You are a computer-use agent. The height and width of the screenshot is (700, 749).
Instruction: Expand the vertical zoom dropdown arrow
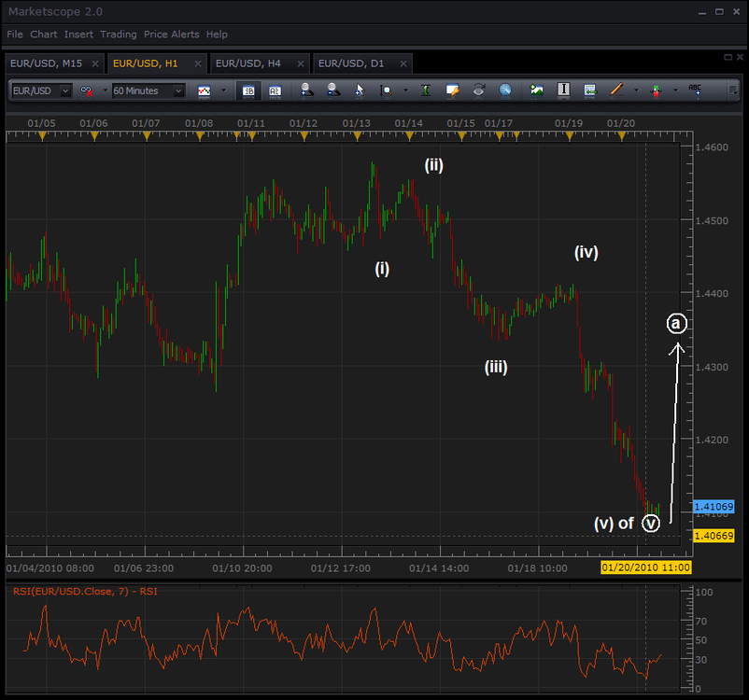[x=405, y=91]
